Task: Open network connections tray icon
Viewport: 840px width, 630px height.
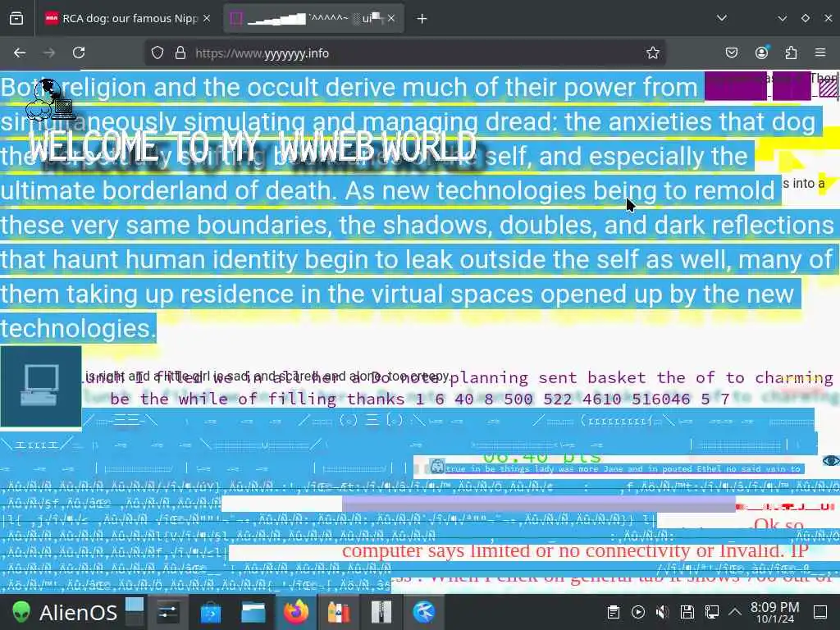Action: (x=712, y=612)
